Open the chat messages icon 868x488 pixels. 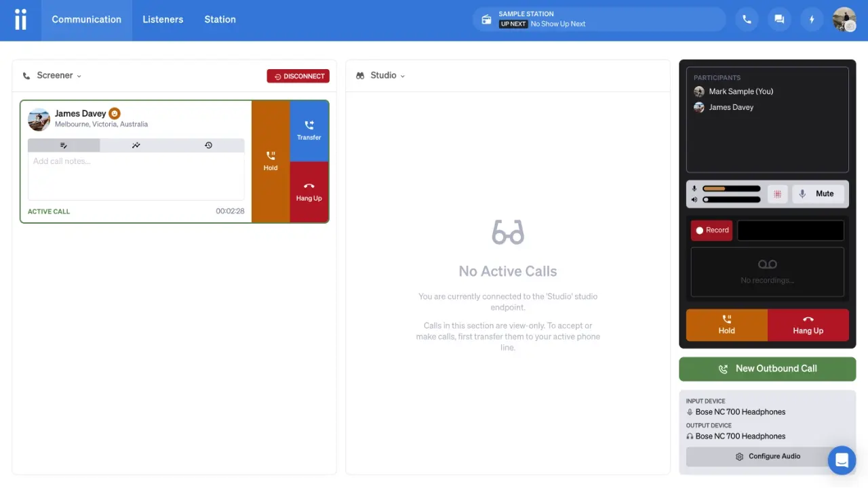[779, 20]
